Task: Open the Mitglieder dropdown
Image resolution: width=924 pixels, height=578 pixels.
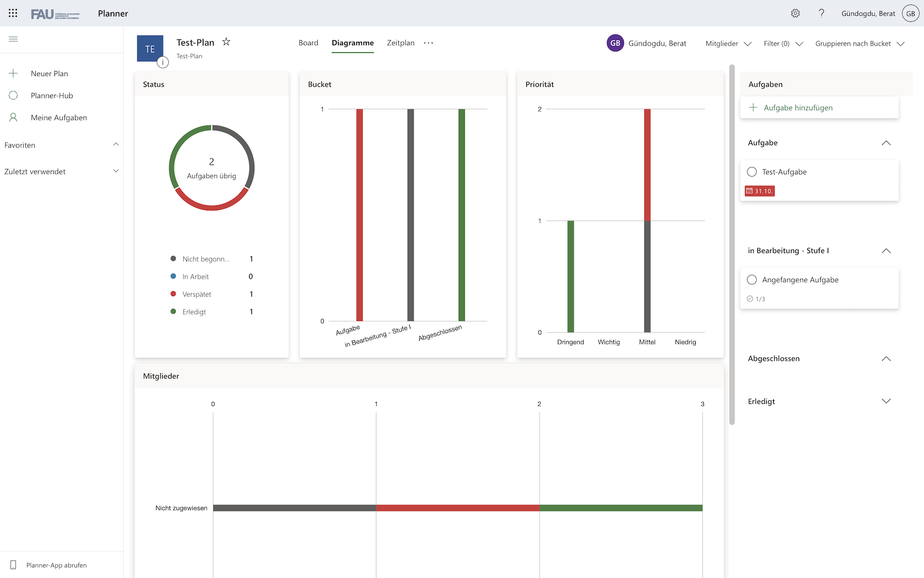Action: pyautogui.click(x=728, y=43)
